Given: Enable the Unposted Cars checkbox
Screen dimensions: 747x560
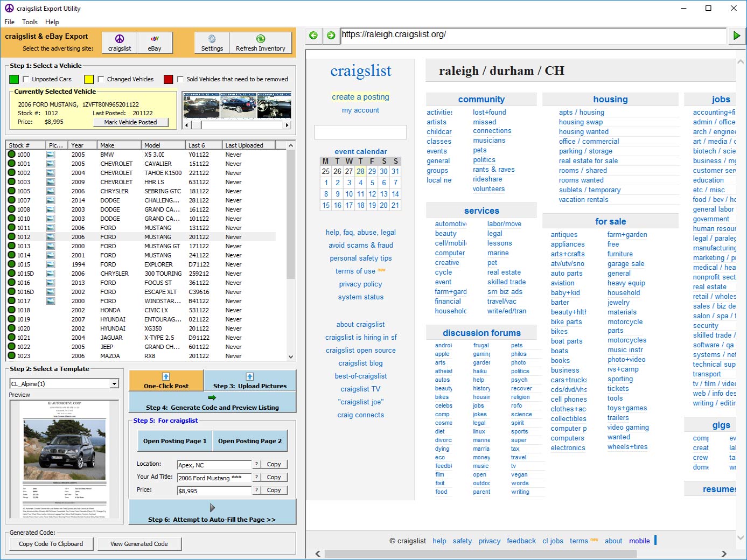Looking at the screenshot, I should coord(26,79).
